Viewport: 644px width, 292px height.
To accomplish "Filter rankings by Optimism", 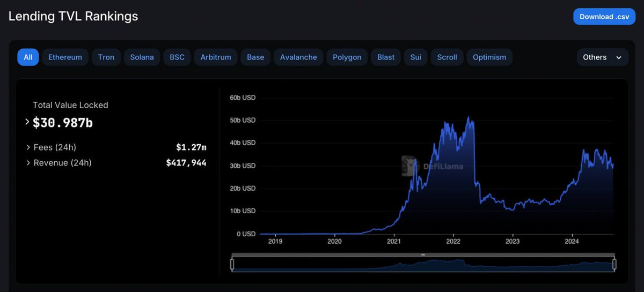I will click(x=489, y=57).
